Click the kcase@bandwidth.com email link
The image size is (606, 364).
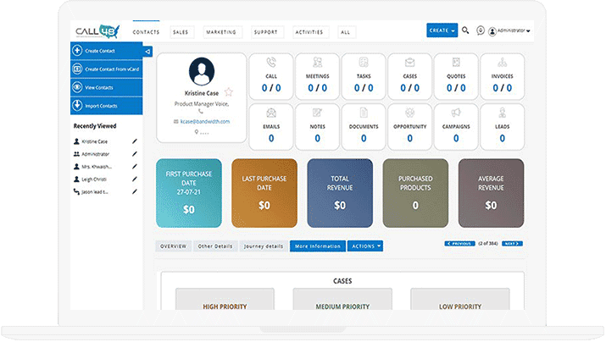pyautogui.click(x=204, y=122)
